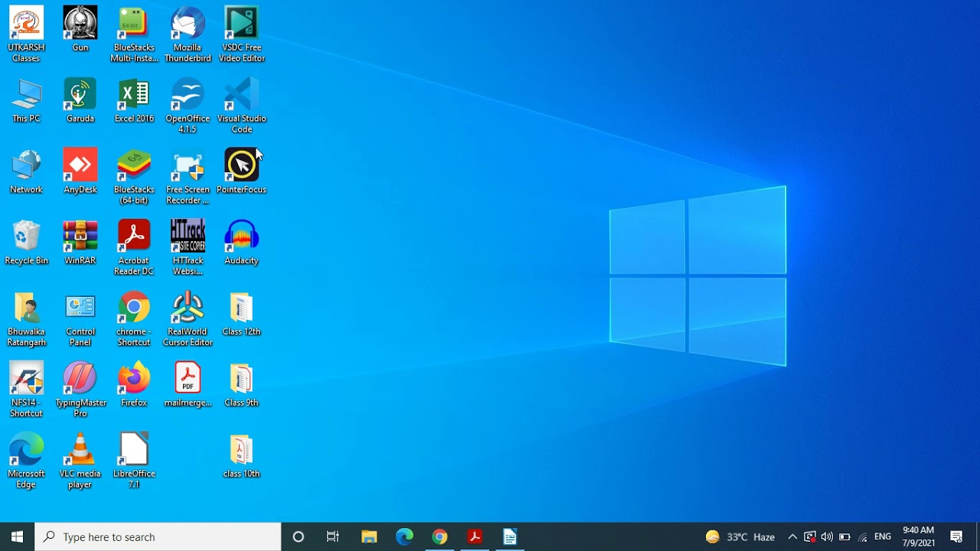Select the Acrobat Reader DC icon
Screen dimensions: 980x551
(x=134, y=248)
